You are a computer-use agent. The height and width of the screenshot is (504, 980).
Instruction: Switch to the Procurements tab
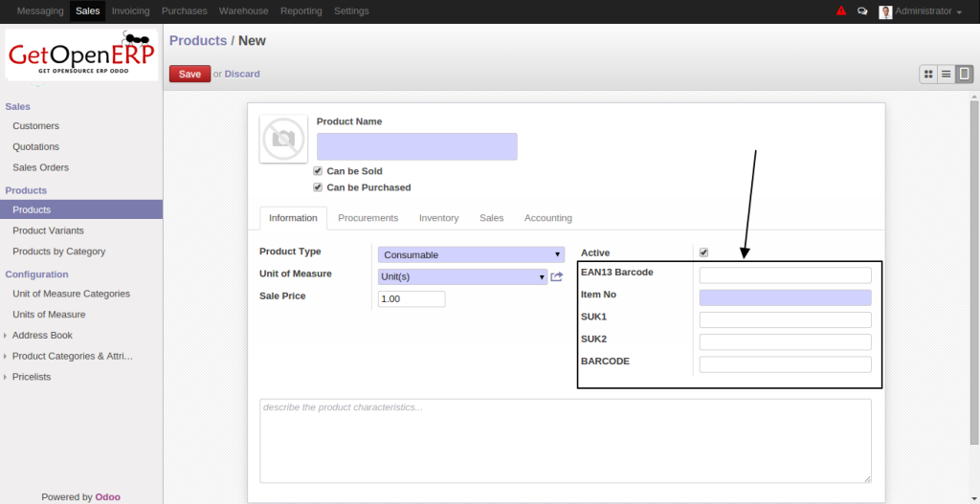coord(368,218)
